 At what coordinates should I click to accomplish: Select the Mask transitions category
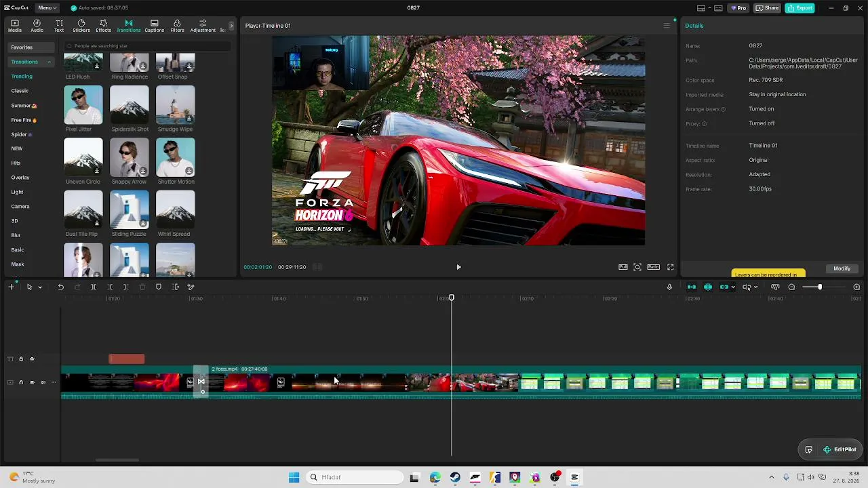pyautogui.click(x=18, y=264)
